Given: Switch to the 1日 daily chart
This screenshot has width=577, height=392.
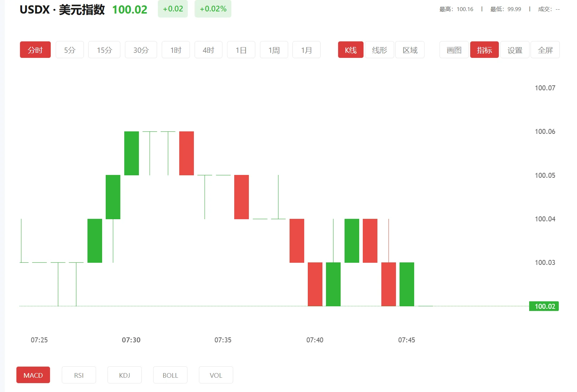Looking at the screenshot, I should (x=241, y=50).
